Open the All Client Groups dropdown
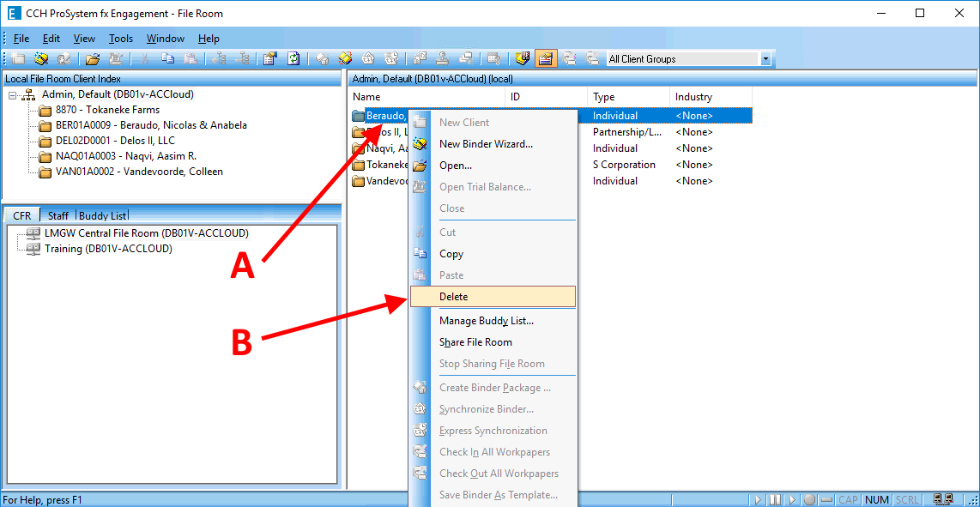 765,59
